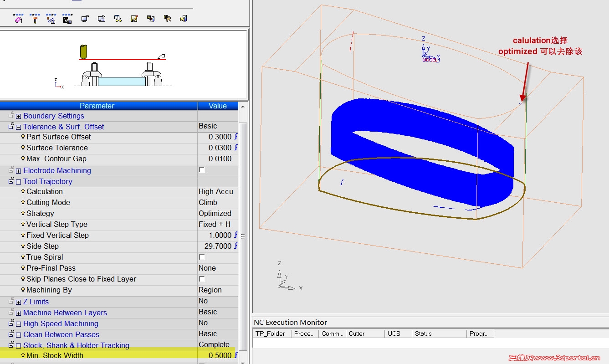Click the lightbulb icon beside Side Step
The image size is (609, 364).
[x=23, y=246]
